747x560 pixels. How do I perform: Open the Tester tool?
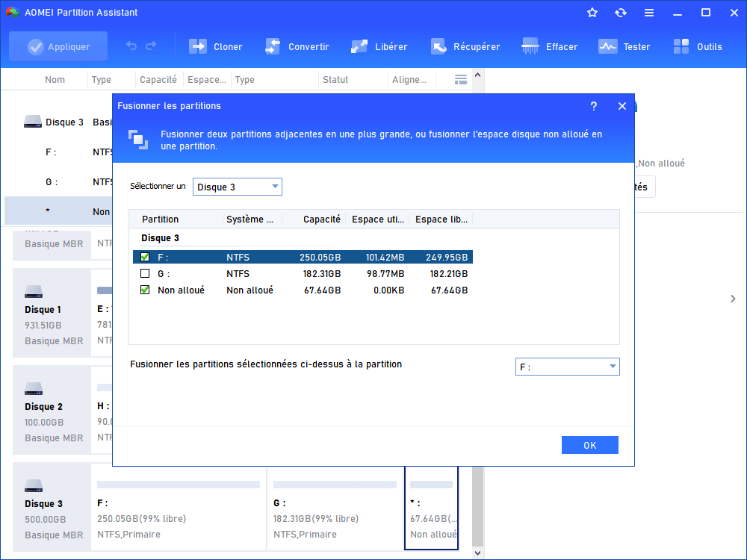pyautogui.click(x=624, y=46)
